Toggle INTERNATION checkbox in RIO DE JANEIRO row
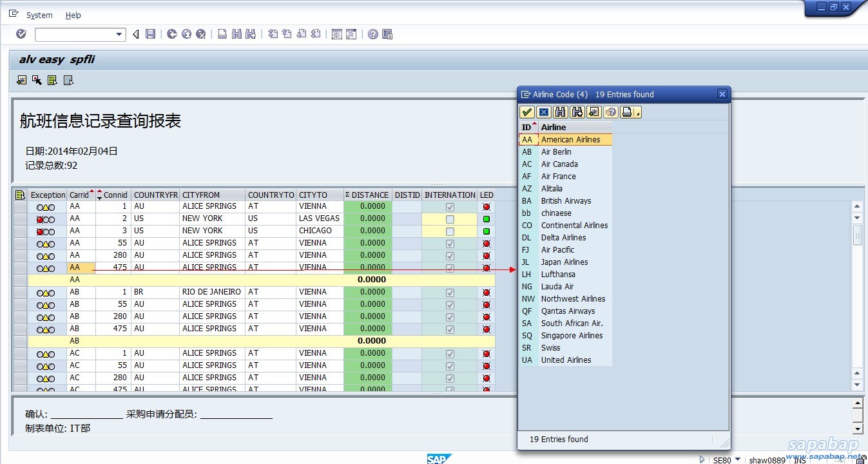This screenshot has height=464, width=868. pos(450,293)
